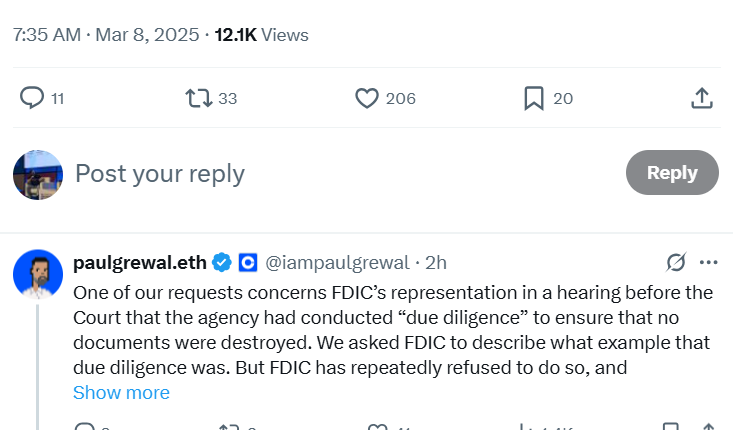Click the reply comment icon with 11 replies
Screen dimensions: 733x430
(33, 98)
